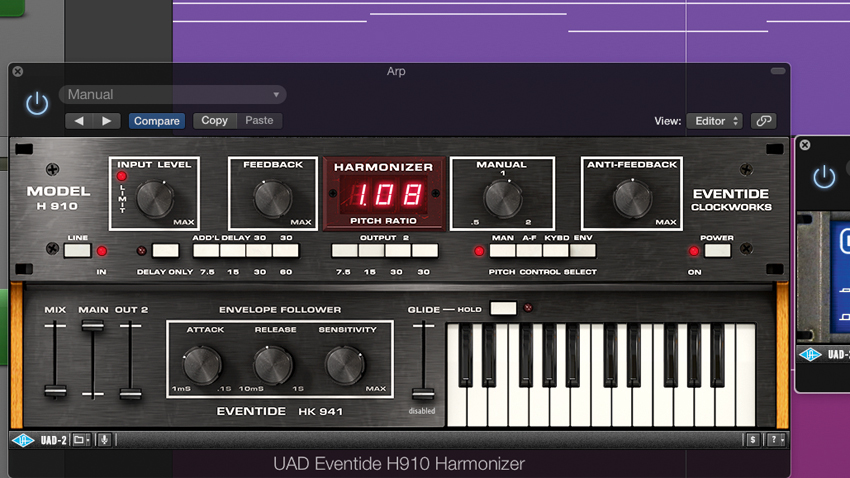850x478 pixels.
Task: Open the question mark help menu
Action: coord(777,440)
